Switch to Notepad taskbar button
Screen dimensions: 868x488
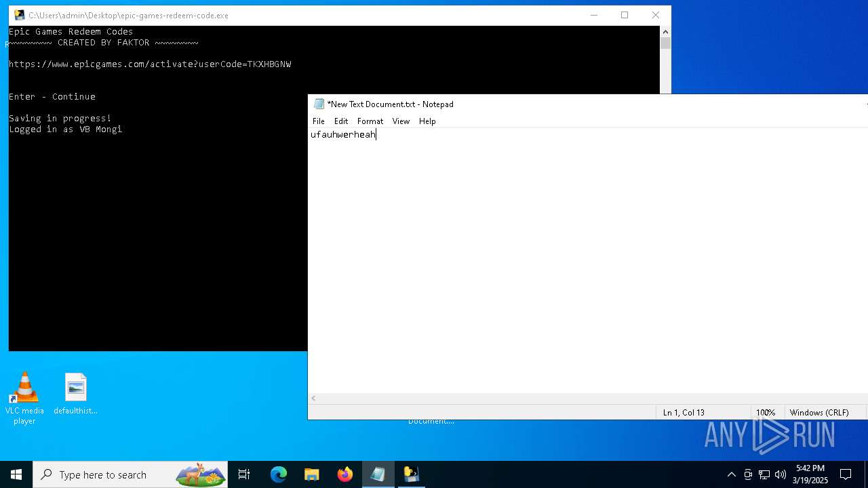coord(378,474)
